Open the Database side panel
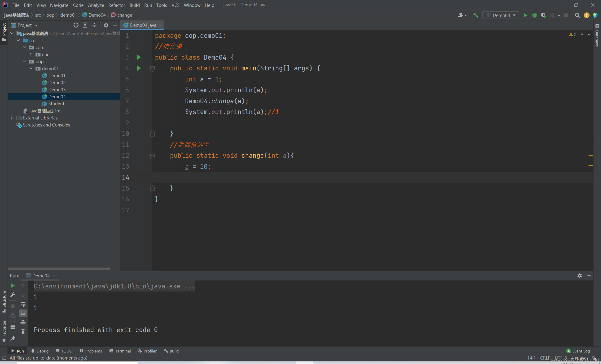The height and width of the screenshot is (364, 601). (597, 35)
